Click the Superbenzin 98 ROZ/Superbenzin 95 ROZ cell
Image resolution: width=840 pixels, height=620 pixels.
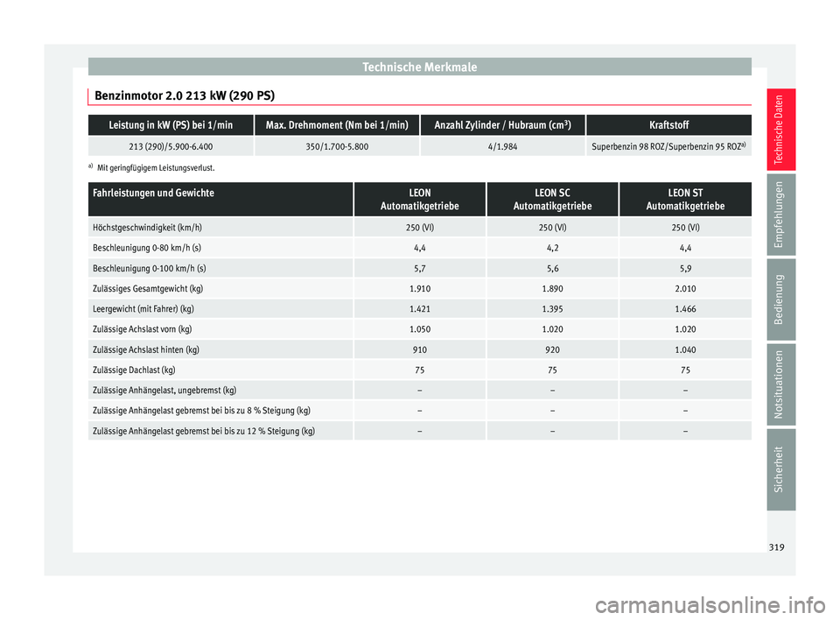coord(669,146)
